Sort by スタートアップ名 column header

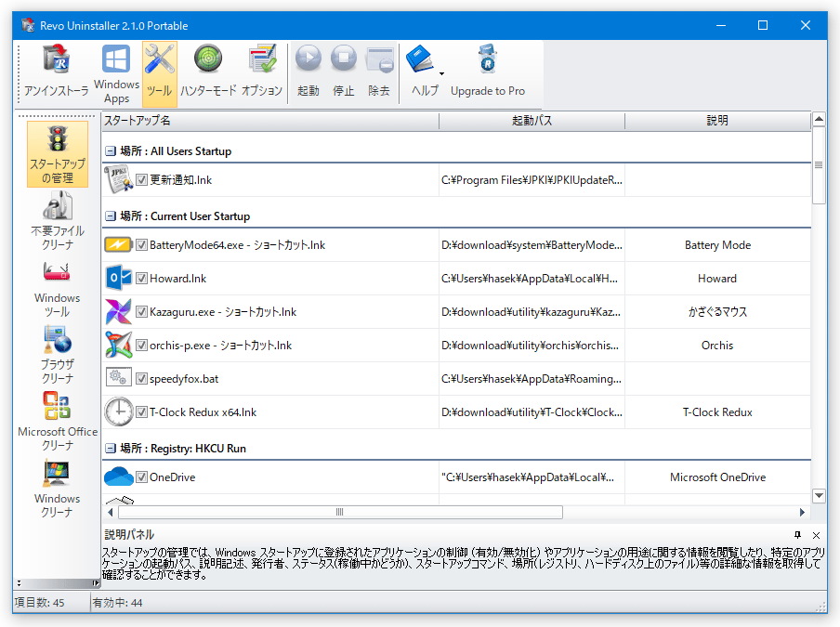coord(270,121)
